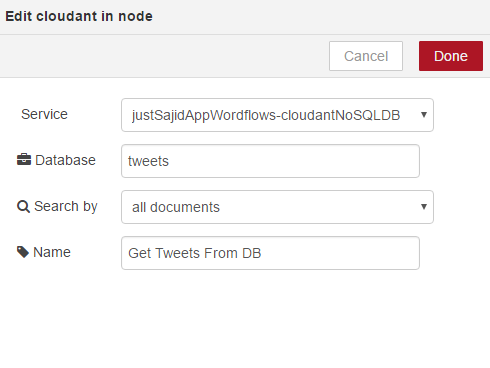Open the 'all documents' search selector
Image resolution: width=490 pixels, height=368 pixels.
click(277, 207)
